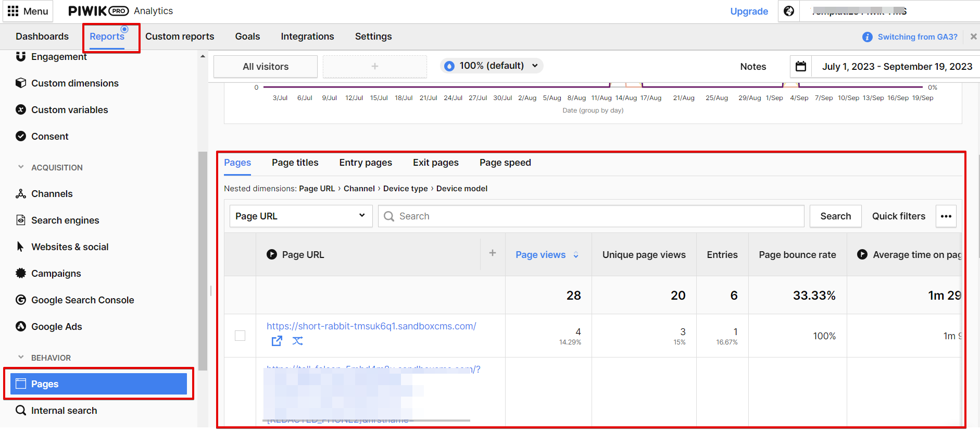The image size is (980, 431).
Task: Open the Goals tab
Action: point(247,36)
